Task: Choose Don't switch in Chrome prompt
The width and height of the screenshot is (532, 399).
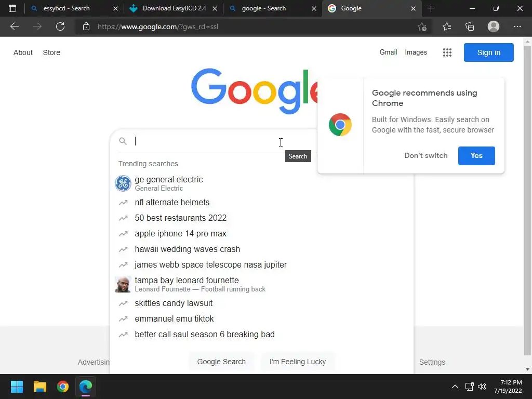Action: click(426, 156)
